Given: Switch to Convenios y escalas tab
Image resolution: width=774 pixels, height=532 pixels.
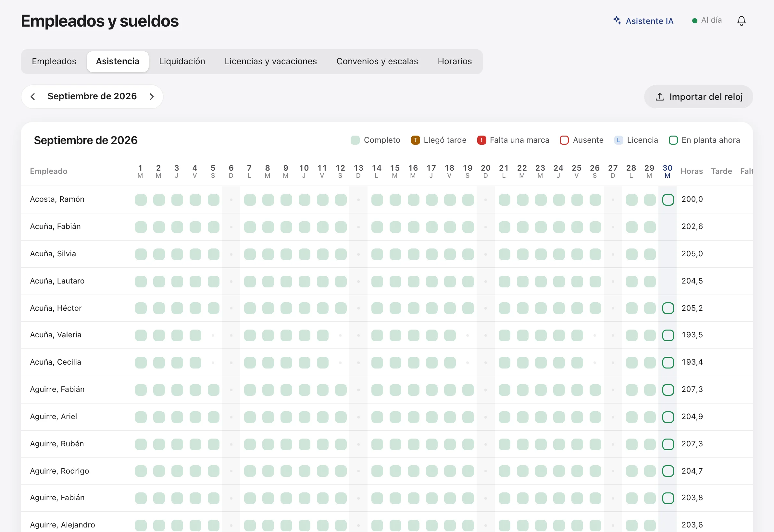Looking at the screenshot, I should click(377, 61).
